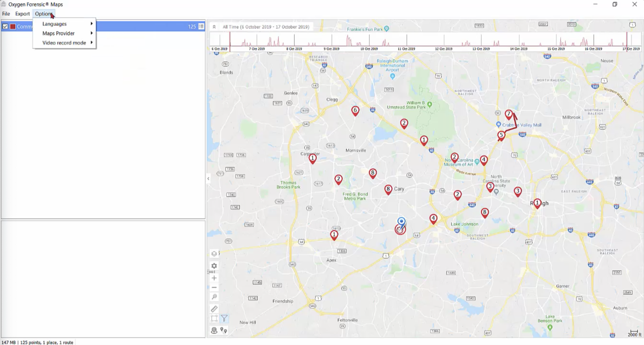Click the 125 count in layer row
Screen dimensions: 644x345
tap(192, 26)
